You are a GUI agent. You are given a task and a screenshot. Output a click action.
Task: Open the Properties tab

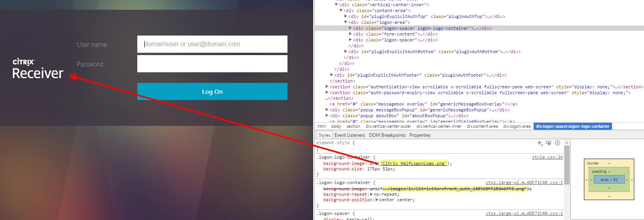420,135
